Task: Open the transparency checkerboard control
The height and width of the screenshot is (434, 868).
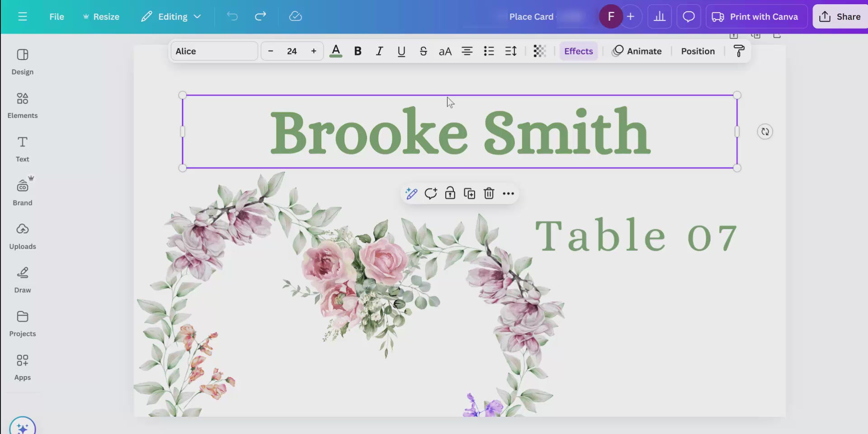Action: tap(539, 51)
